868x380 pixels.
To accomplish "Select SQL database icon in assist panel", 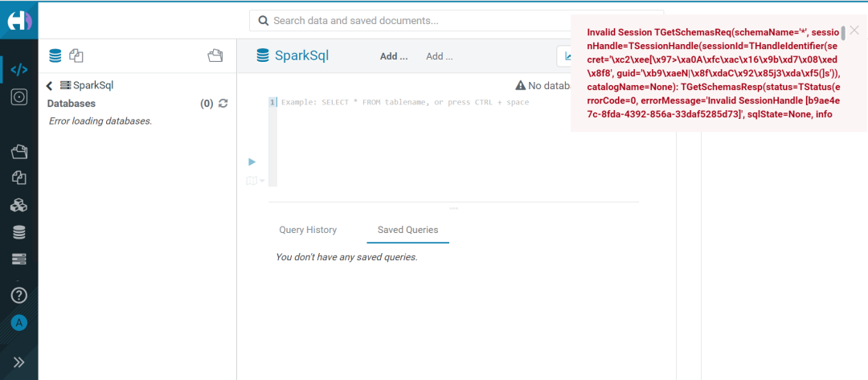I will tap(55, 56).
